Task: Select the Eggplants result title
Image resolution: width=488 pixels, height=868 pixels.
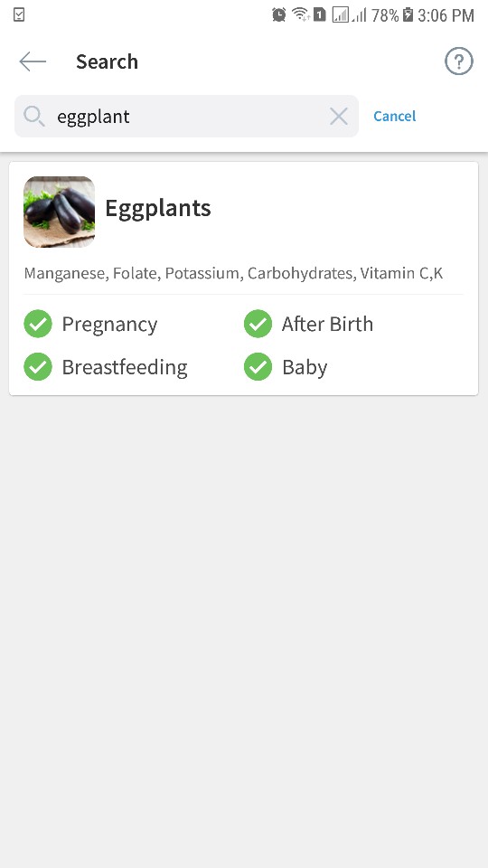Action: tap(157, 208)
